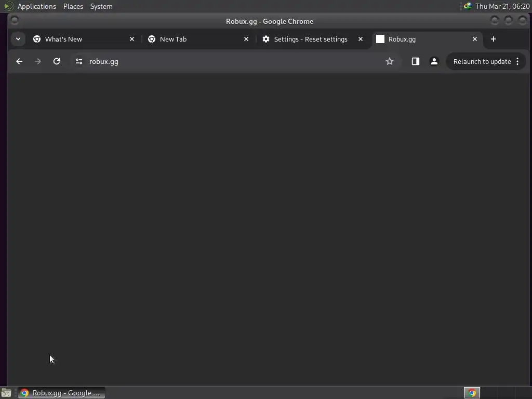Click the network tray icon
This screenshot has height=399, width=532.
(468, 6)
